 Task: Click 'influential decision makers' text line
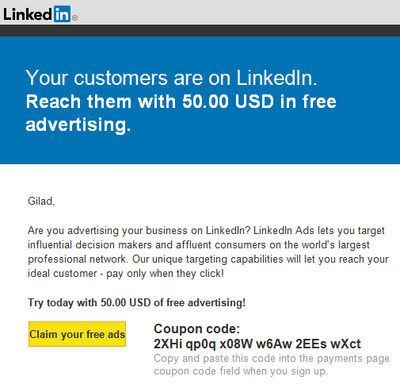(199, 245)
